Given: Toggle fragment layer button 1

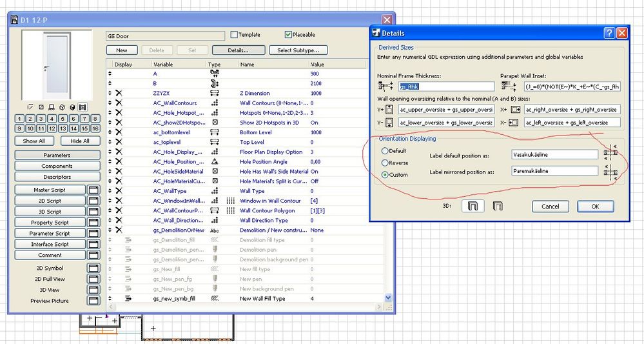Looking at the screenshot, I should (x=19, y=119).
